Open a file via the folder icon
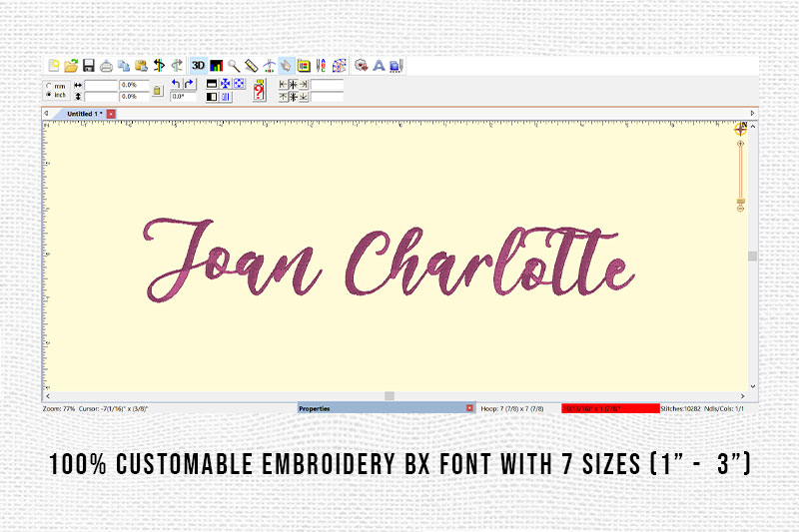The width and height of the screenshot is (799, 532). point(71,66)
